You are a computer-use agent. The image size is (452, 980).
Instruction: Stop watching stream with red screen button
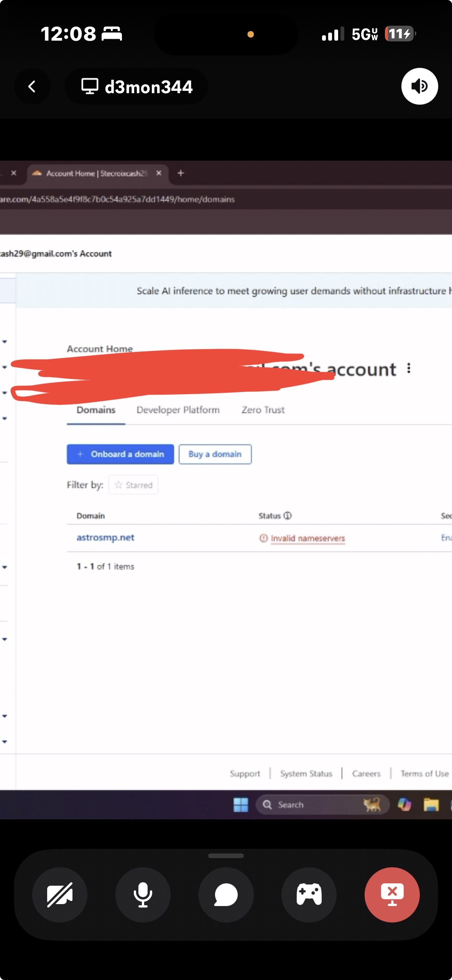392,894
